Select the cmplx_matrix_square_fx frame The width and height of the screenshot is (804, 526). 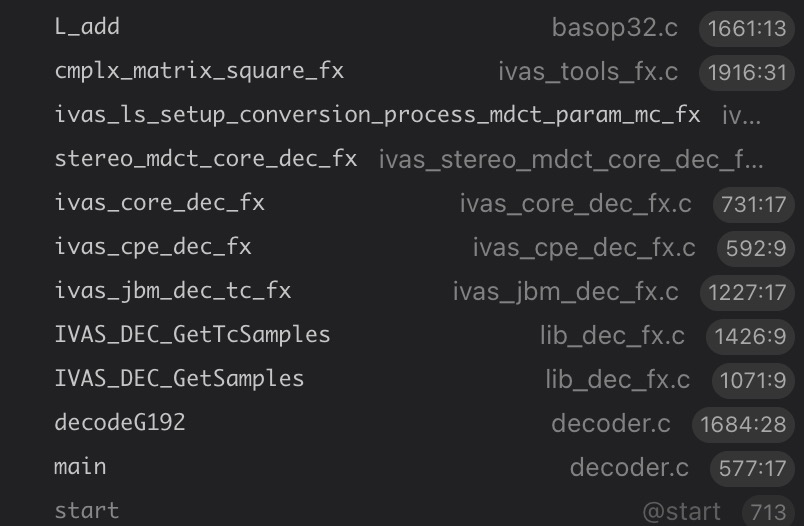199,71
